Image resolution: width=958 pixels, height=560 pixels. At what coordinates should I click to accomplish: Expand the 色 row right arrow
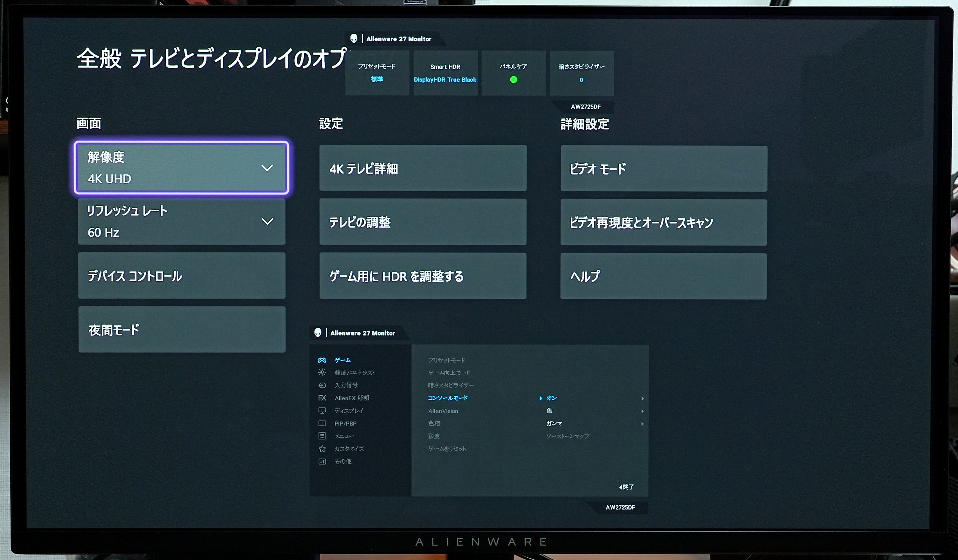(642, 411)
